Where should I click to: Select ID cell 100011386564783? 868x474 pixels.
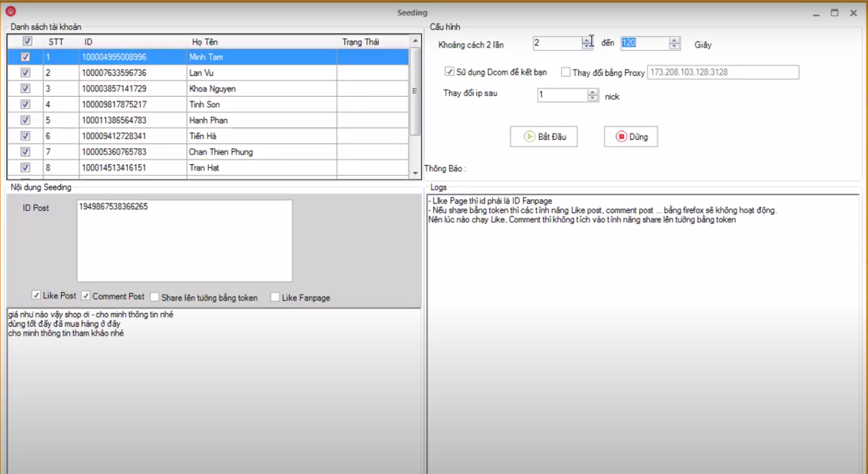tap(133, 120)
